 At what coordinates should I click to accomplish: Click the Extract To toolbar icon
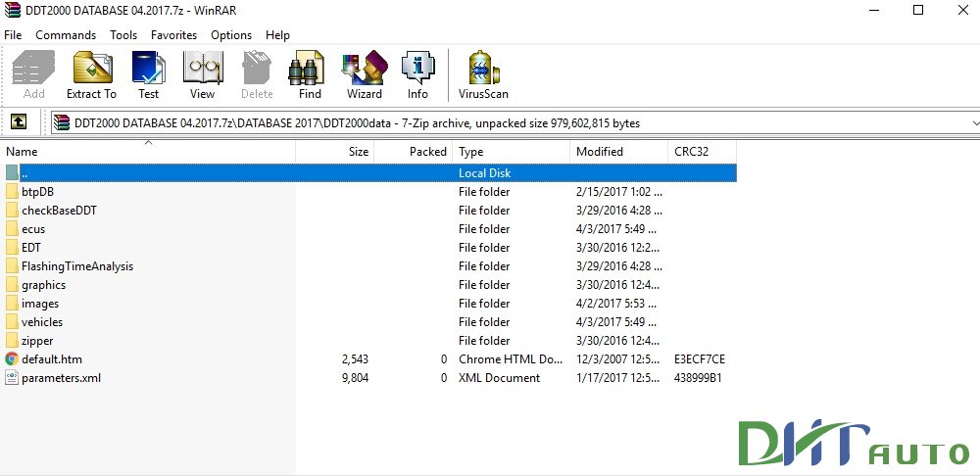[x=92, y=67]
